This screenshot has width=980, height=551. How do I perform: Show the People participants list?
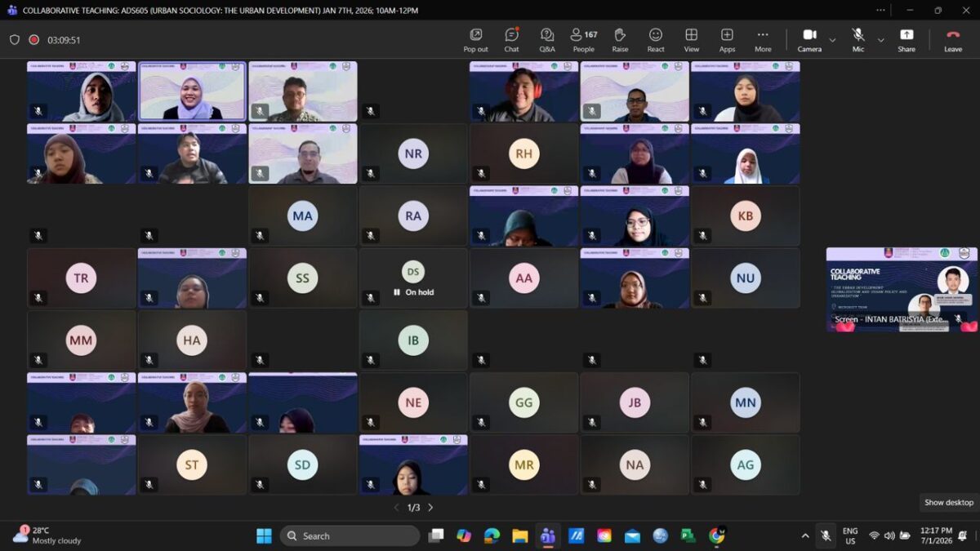pos(583,39)
